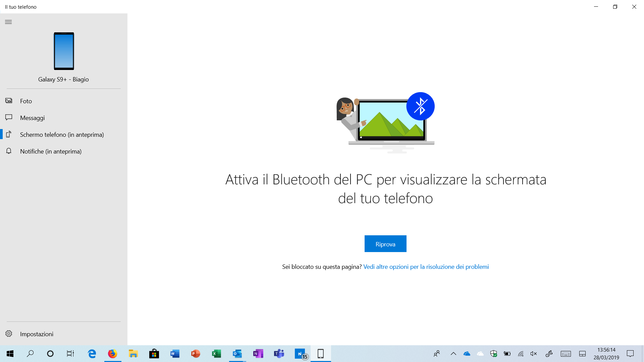Screen dimensions: 644x362
Task: Click the Foto picture icon
Action: [9, 101]
